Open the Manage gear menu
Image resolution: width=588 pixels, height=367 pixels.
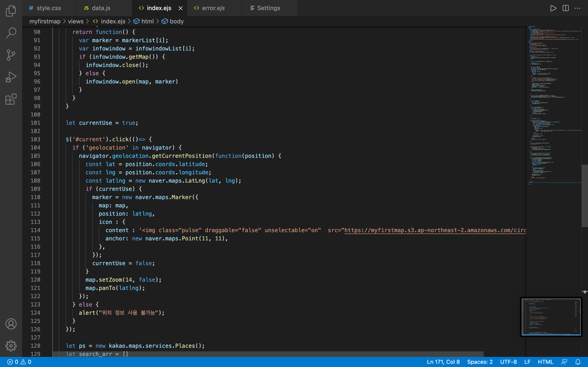click(x=11, y=346)
